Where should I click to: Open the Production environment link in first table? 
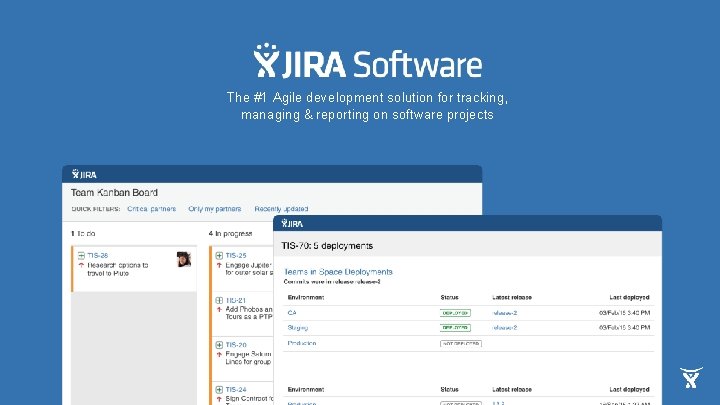(302, 343)
